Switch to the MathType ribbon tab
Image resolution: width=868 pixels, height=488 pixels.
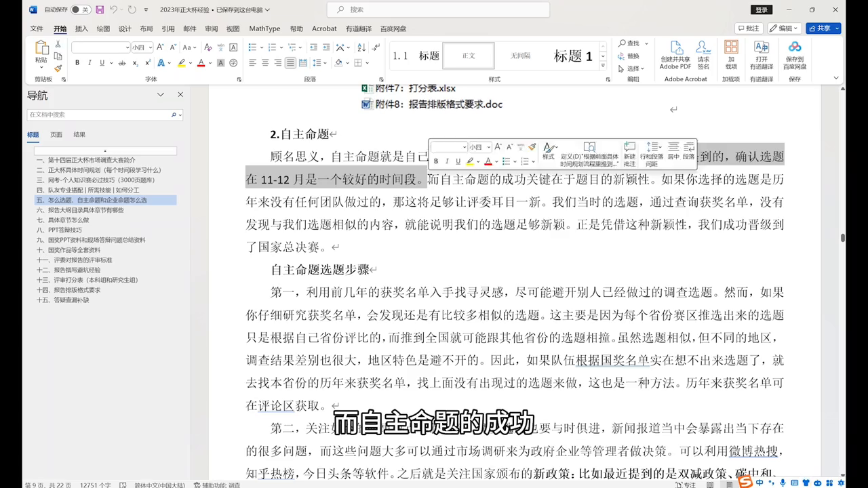pos(264,28)
